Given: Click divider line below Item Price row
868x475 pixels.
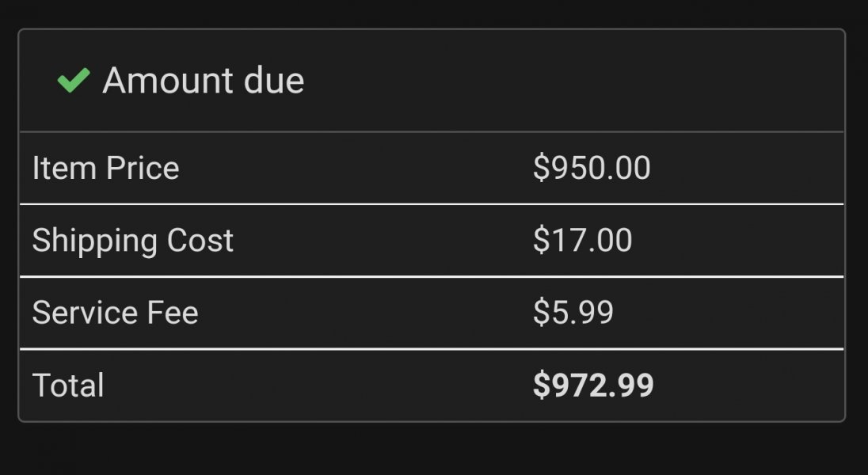Looking at the screenshot, I should pos(432,204).
